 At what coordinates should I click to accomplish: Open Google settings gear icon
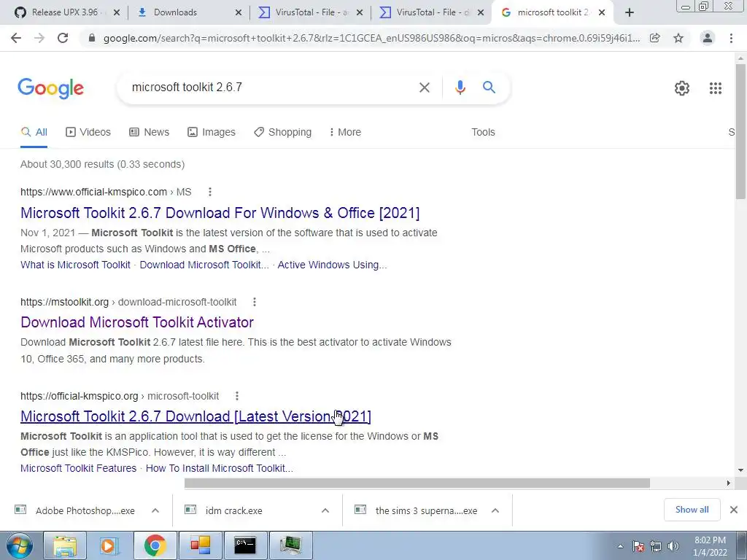coord(682,88)
